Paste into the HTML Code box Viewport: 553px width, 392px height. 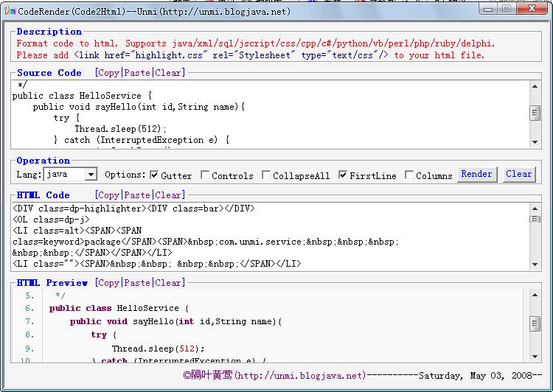coord(137,195)
